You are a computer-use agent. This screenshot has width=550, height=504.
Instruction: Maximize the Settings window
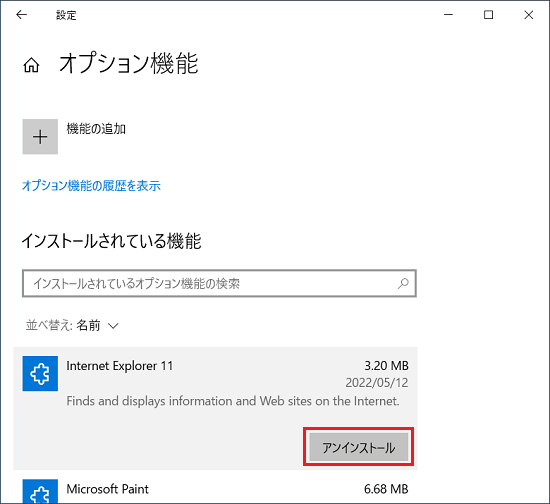(x=488, y=15)
